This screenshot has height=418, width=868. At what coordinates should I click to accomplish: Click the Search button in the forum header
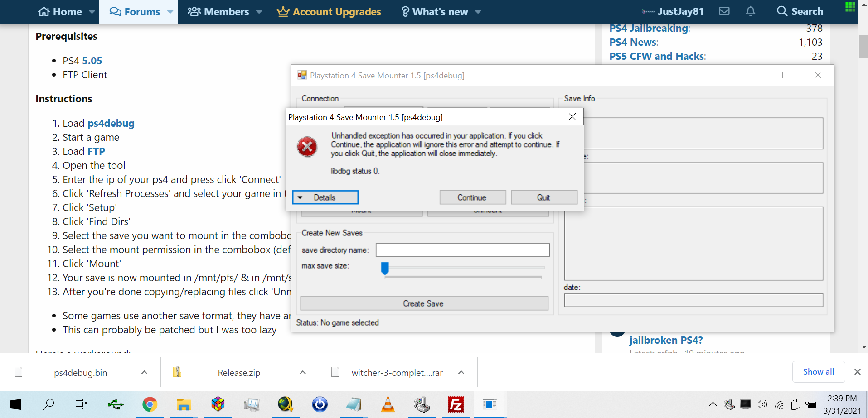point(800,11)
